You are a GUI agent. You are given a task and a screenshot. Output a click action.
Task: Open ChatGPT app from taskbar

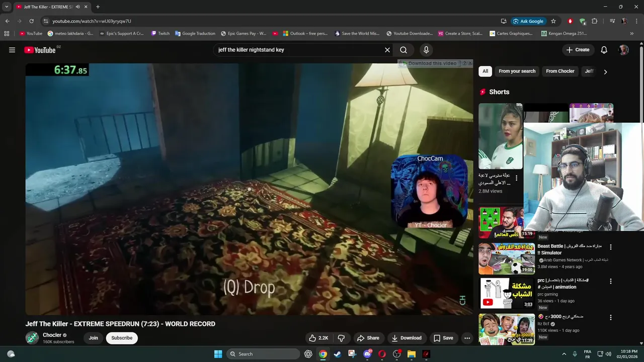tap(308, 354)
